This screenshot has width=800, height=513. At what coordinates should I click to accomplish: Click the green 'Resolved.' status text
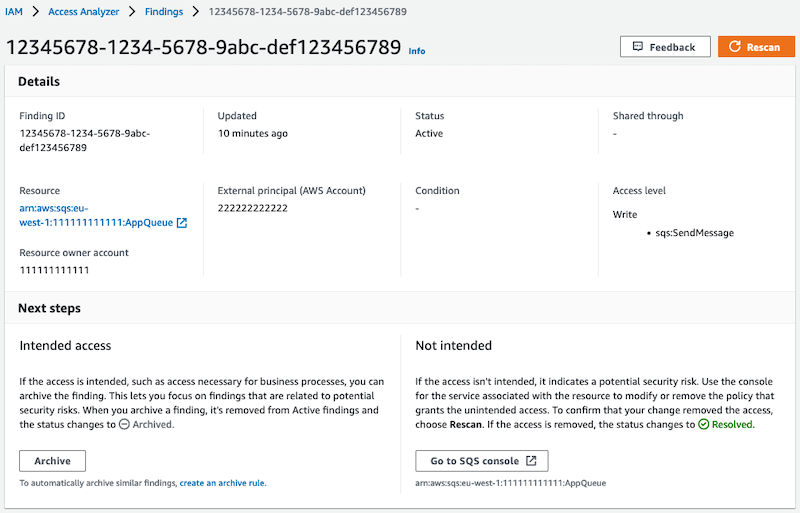(x=733, y=424)
